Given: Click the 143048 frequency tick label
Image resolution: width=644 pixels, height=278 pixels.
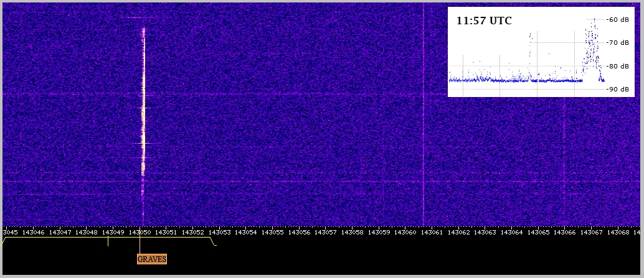Looking at the screenshot, I should [87, 232].
